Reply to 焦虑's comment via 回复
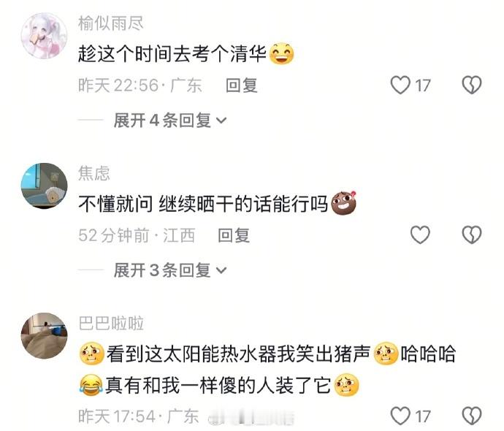This screenshot has width=504, height=431. pyautogui.click(x=234, y=235)
